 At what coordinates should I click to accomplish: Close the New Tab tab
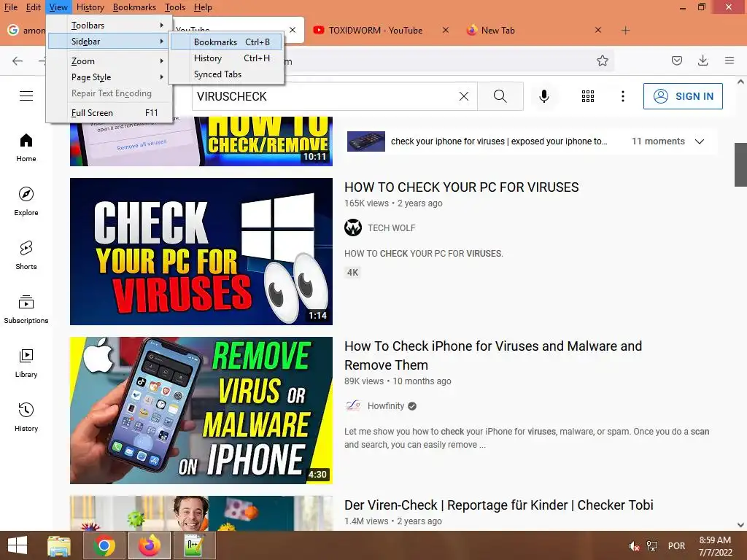point(598,30)
